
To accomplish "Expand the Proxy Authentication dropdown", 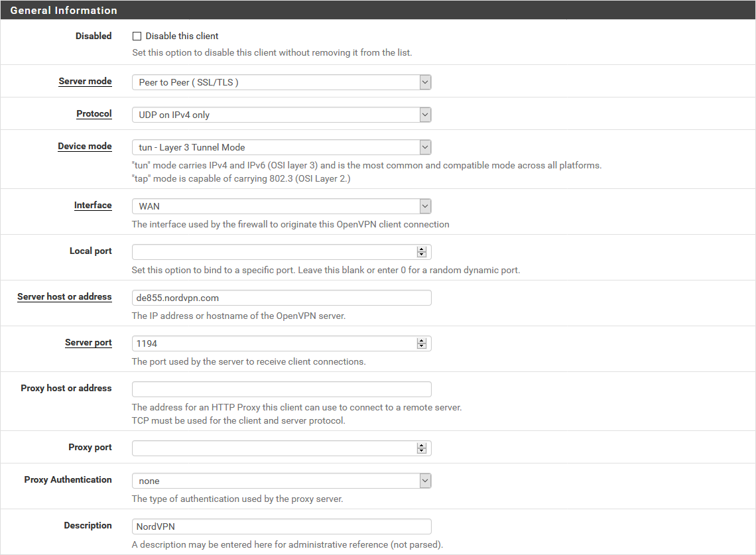I will click(x=281, y=481).
